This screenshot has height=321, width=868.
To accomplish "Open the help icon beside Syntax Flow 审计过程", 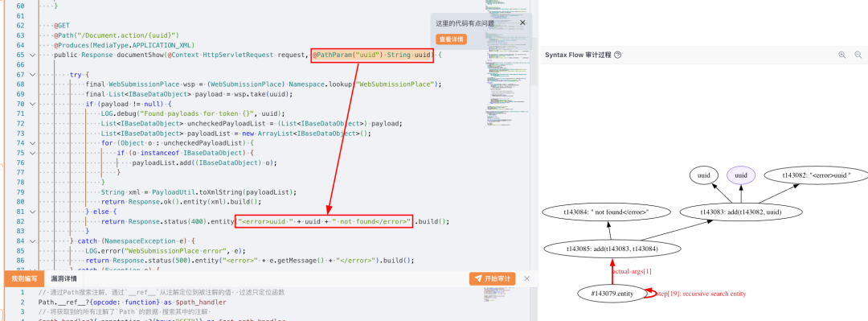I will (618, 55).
